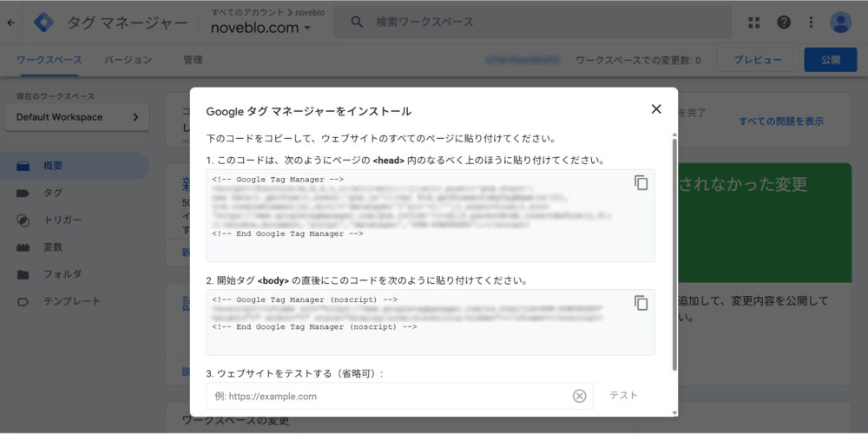The height and width of the screenshot is (434, 868).
Task: Click the Tag Manager logo icon
Action: coord(43,23)
